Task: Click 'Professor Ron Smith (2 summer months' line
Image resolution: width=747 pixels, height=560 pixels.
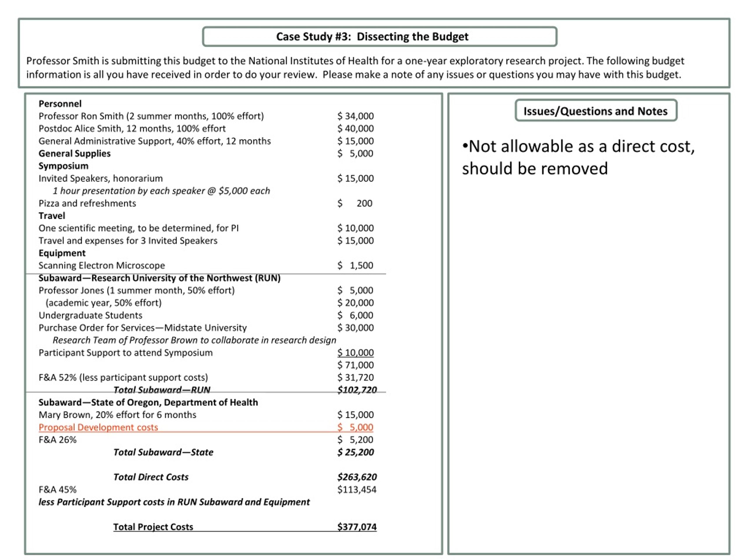Action: point(151,116)
